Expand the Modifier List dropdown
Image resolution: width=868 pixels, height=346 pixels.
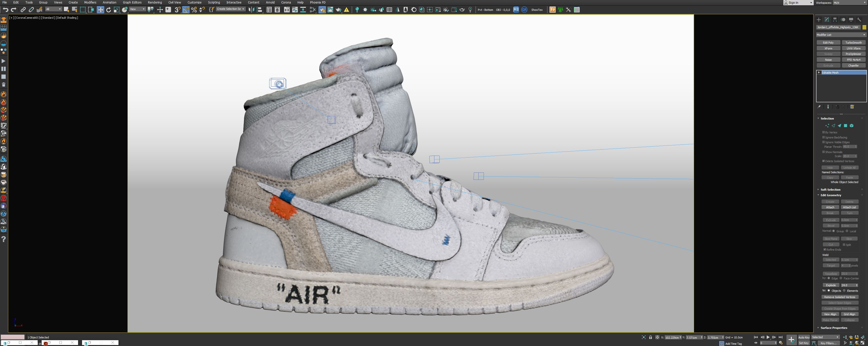click(841, 35)
